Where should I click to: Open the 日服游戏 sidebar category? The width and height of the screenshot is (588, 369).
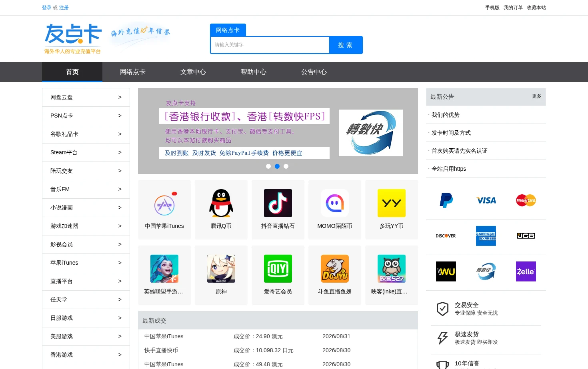pyautogui.click(x=86, y=318)
